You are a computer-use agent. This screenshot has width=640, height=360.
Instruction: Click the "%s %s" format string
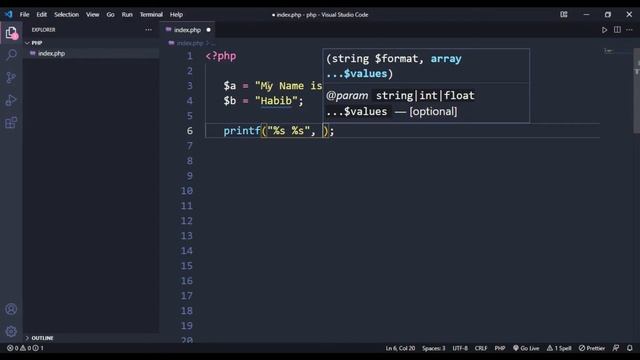(288, 131)
